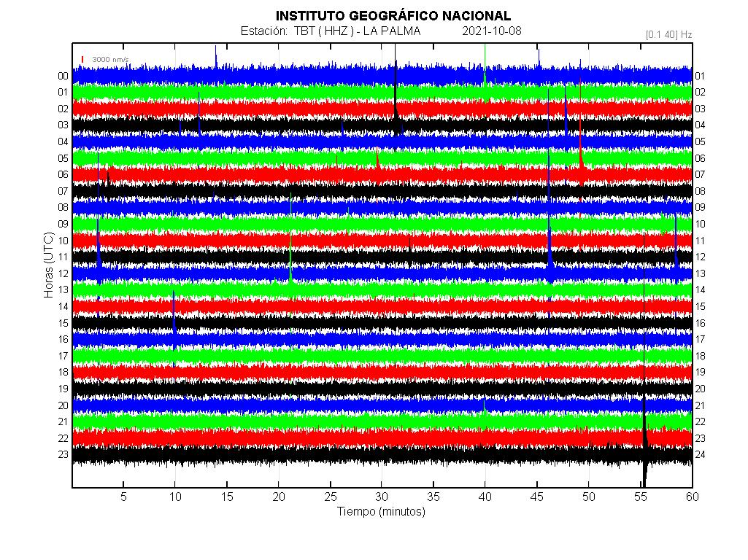Click hour label 23 on the left axis
The width and height of the screenshot is (748, 560).
[x=63, y=454]
